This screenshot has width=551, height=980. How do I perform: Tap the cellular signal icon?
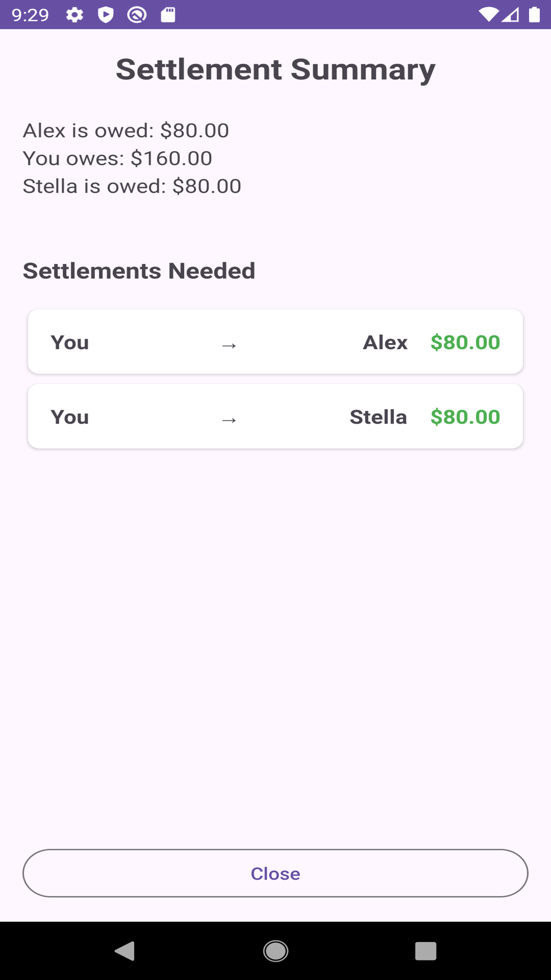coord(510,15)
